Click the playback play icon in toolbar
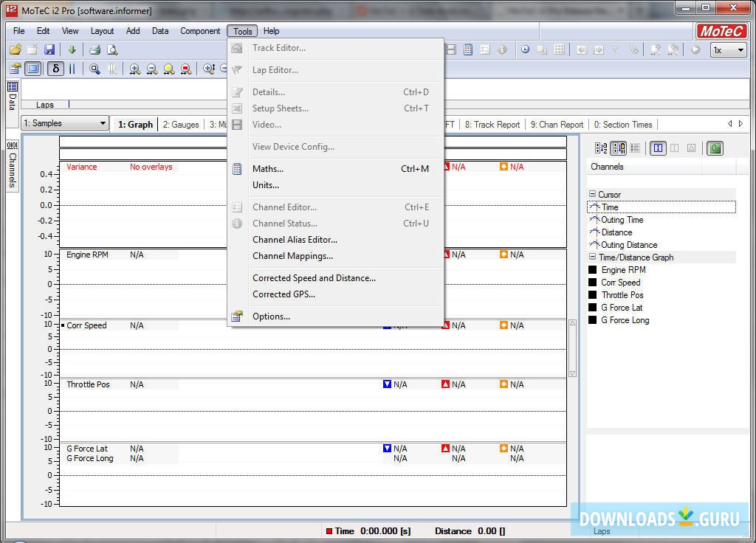The height and width of the screenshot is (543, 756). point(695,49)
